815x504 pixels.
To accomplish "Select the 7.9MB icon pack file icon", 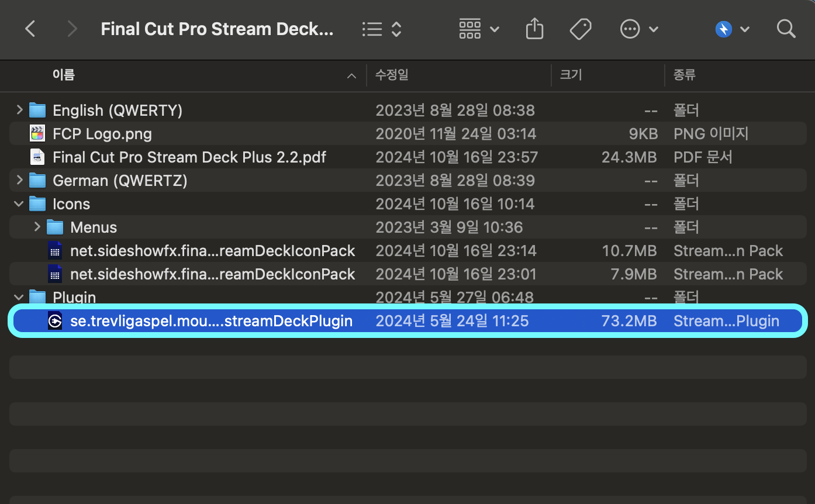I will pyautogui.click(x=55, y=274).
